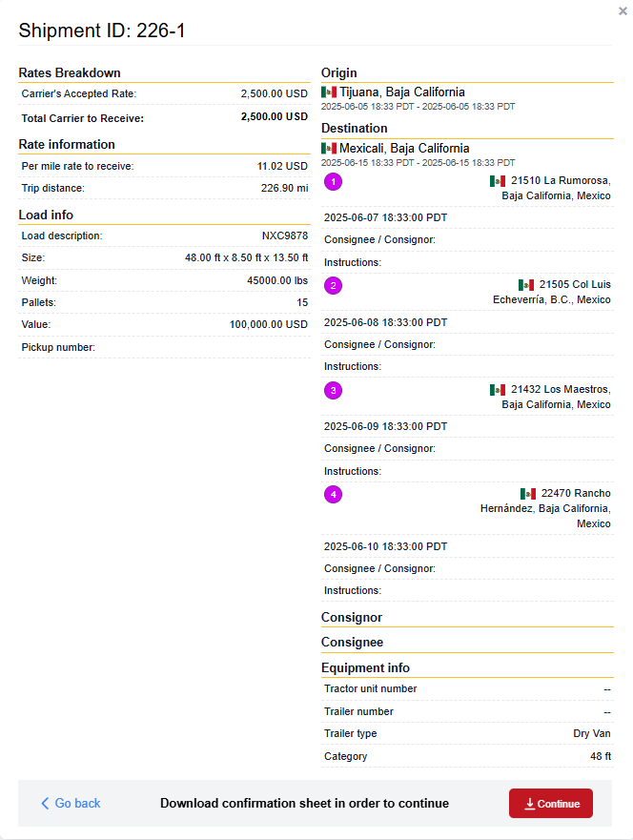Viewport: 633px width, 840px height.
Task: Click the Equipment info section header
Action: pyautogui.click(x=365, y=667)
